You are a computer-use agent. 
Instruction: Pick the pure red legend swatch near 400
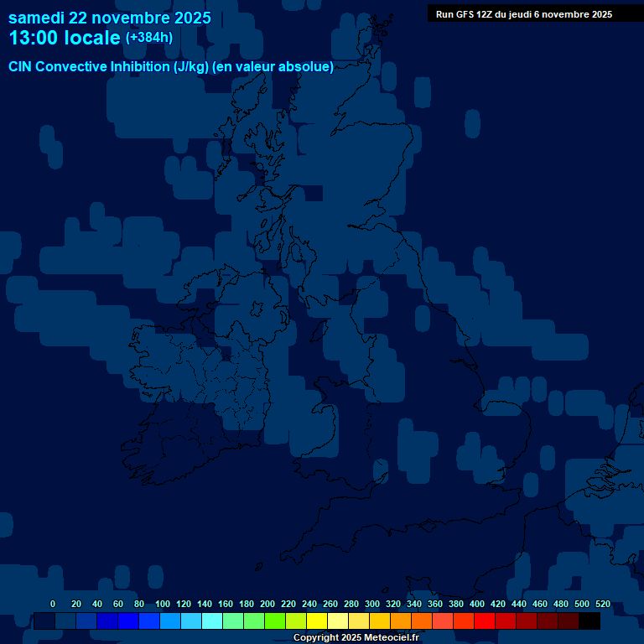[485, 621]
